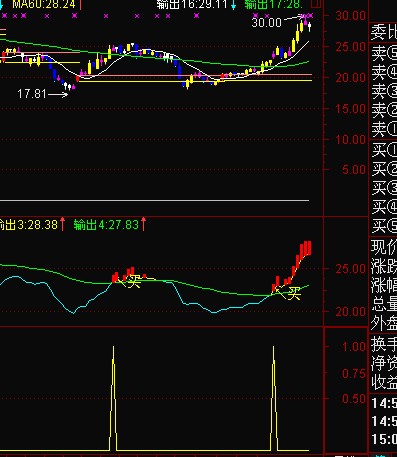Click the 5.00 price axis label

click(x=354, y=170)
